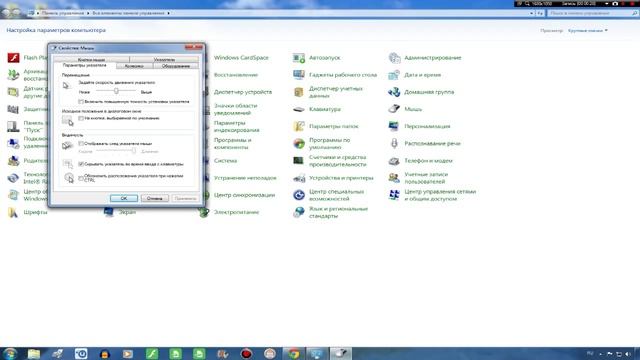The width and height of the screenshot is (640, 360).
Task: Open the Диспетчер учетных данных icon
Action: [299, 92]
